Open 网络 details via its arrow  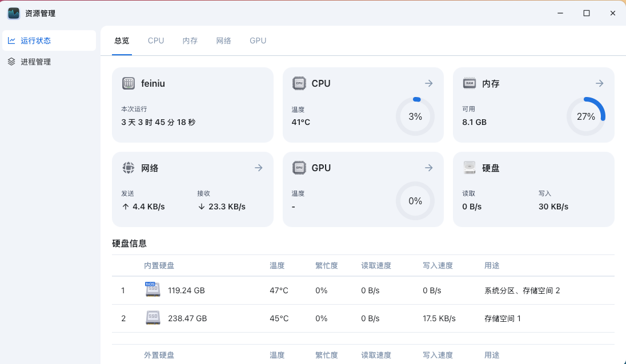[259, 168]
